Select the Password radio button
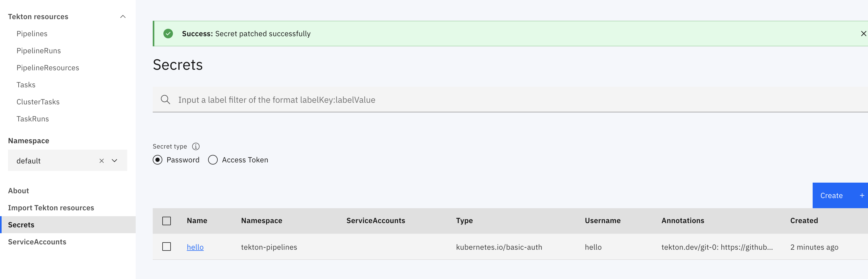Viewport: 868px width, 279px height. tap(157, 160)
